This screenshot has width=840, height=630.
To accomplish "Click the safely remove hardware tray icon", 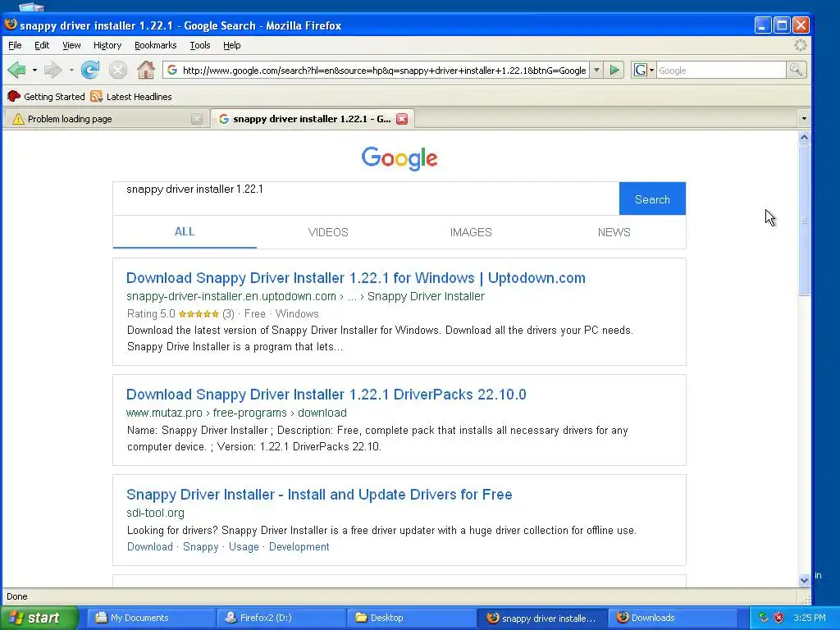I will pyautogui.click(x=764, y=618).
